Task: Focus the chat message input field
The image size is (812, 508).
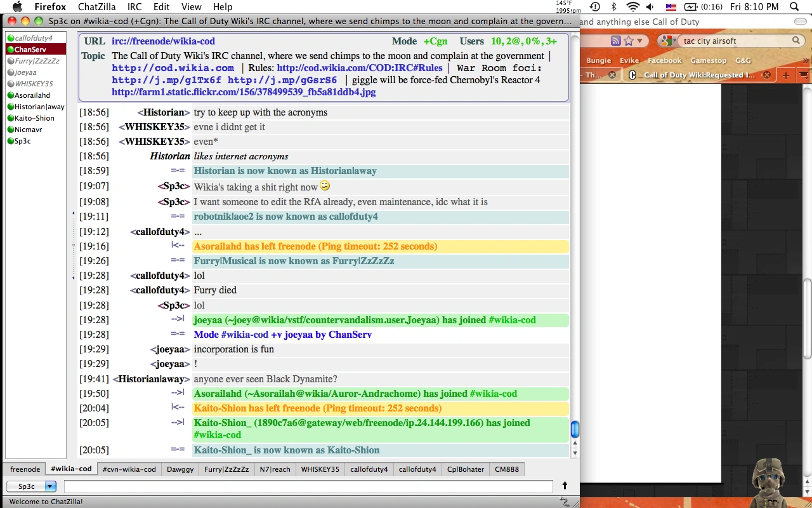Action: pos(308,486)
